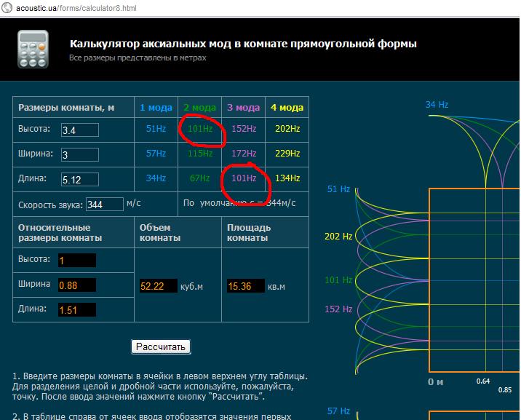Click the Калькулятор аксиальных мод page heading

(243, 44)
